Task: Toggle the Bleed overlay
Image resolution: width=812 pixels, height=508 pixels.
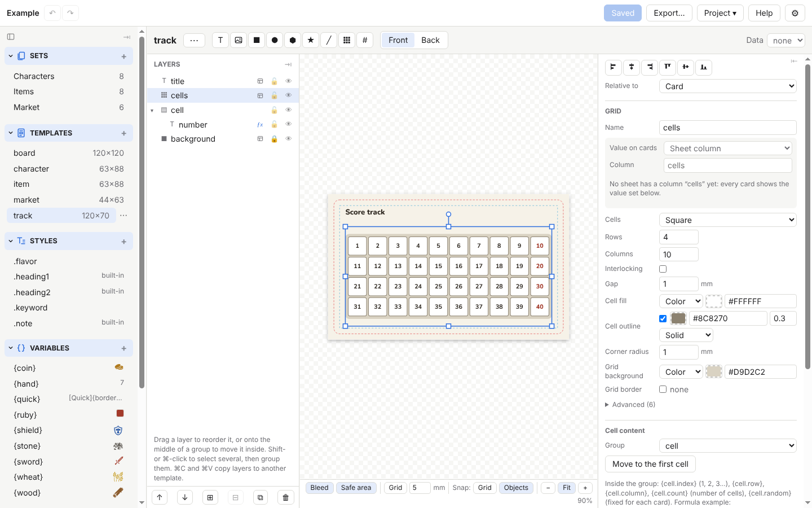Action: (319, 488)
